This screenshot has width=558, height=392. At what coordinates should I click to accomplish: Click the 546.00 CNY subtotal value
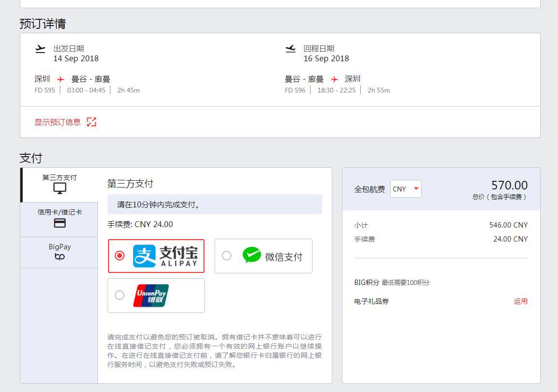[x=508, y=225]
